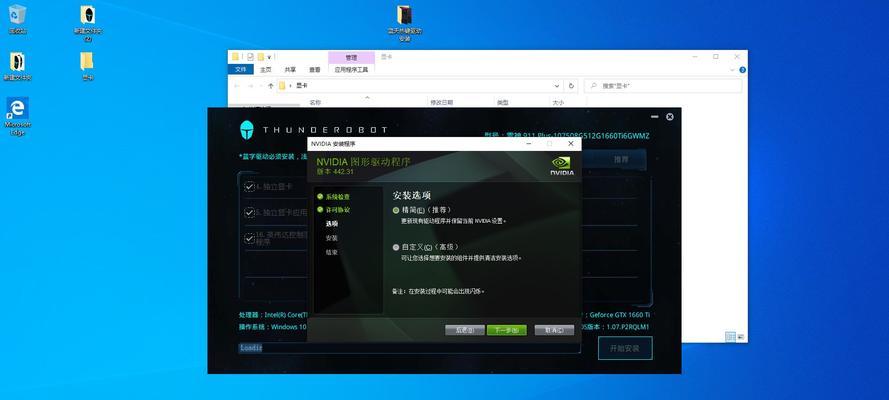Open the recent locations dropdown beside Forward
The image size is (889, 400).
261,86
